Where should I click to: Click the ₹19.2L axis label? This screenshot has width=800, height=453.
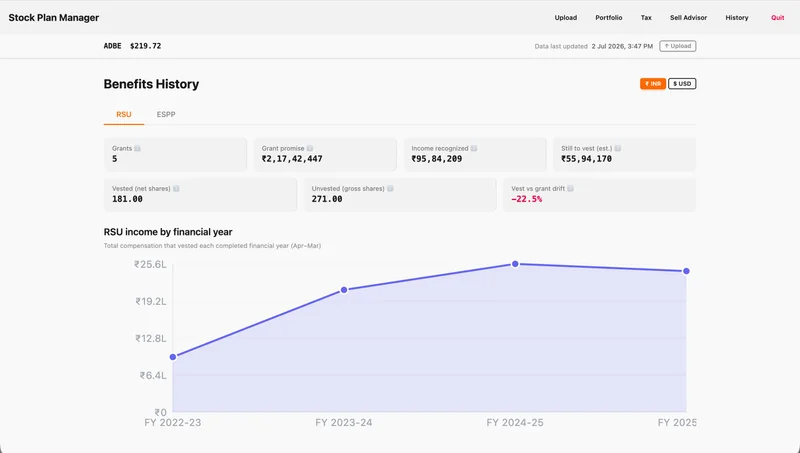tap(151, 301)
